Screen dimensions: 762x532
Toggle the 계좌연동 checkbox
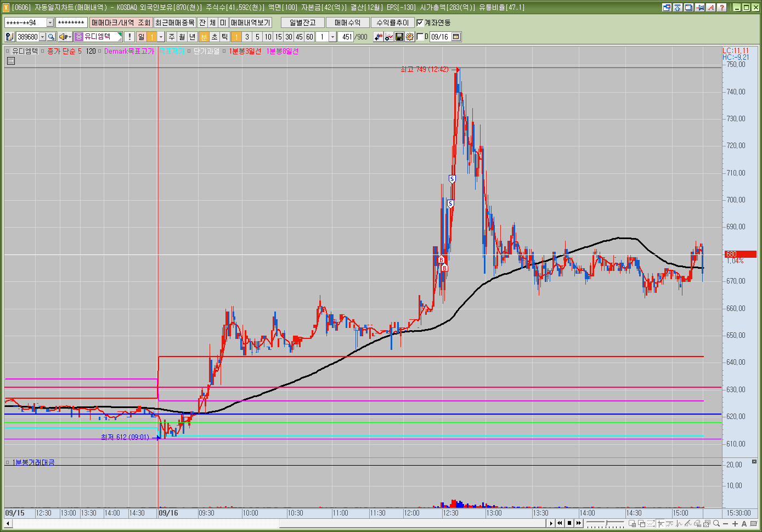point(420,22)
